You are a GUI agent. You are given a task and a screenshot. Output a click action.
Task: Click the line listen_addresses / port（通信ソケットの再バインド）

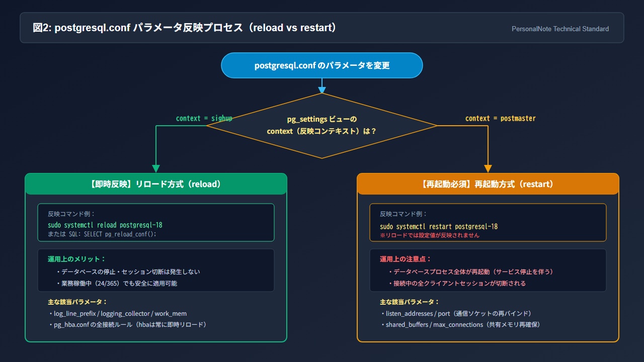tap(456, 313)
